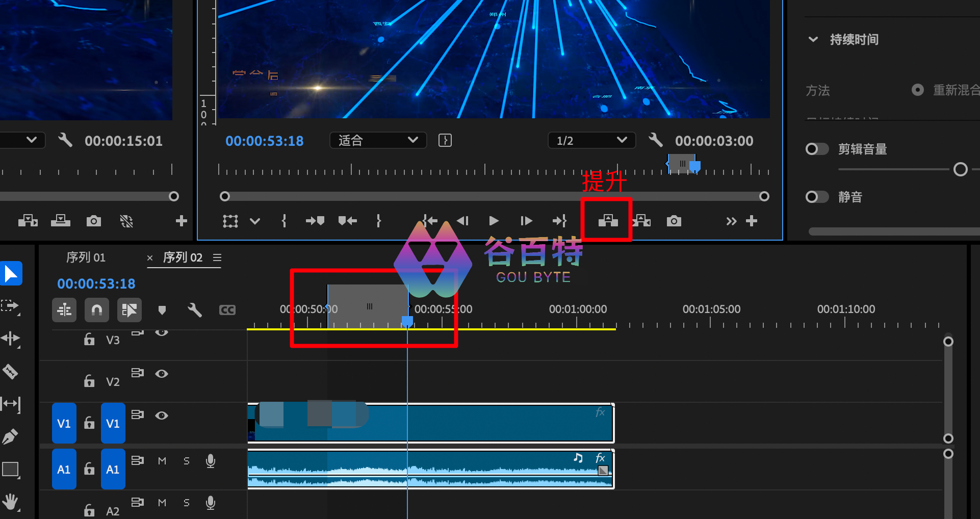Click the Lift button in program monitor
Image resolution: width=980 pixels, height=519 pixels.
pyautogui.click(x=608, y=221)
